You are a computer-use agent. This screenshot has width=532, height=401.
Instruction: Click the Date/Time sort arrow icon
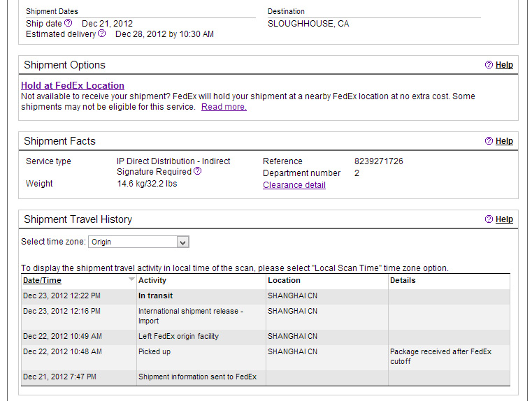(x=131, y=279)
